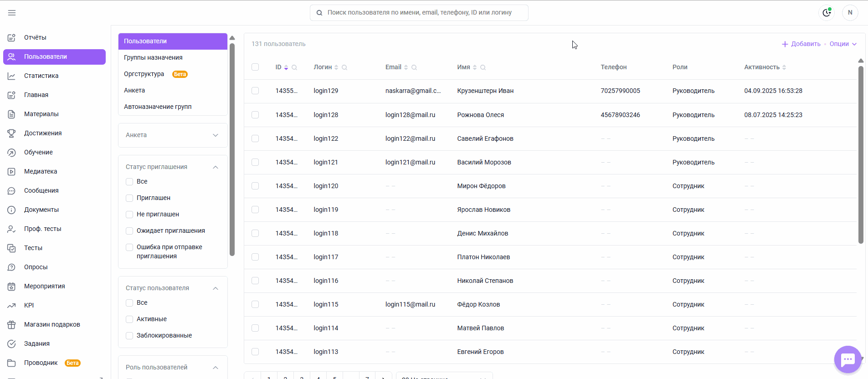
Task: Open Группы назначения submenu item
Action: (x=173, y=57)
